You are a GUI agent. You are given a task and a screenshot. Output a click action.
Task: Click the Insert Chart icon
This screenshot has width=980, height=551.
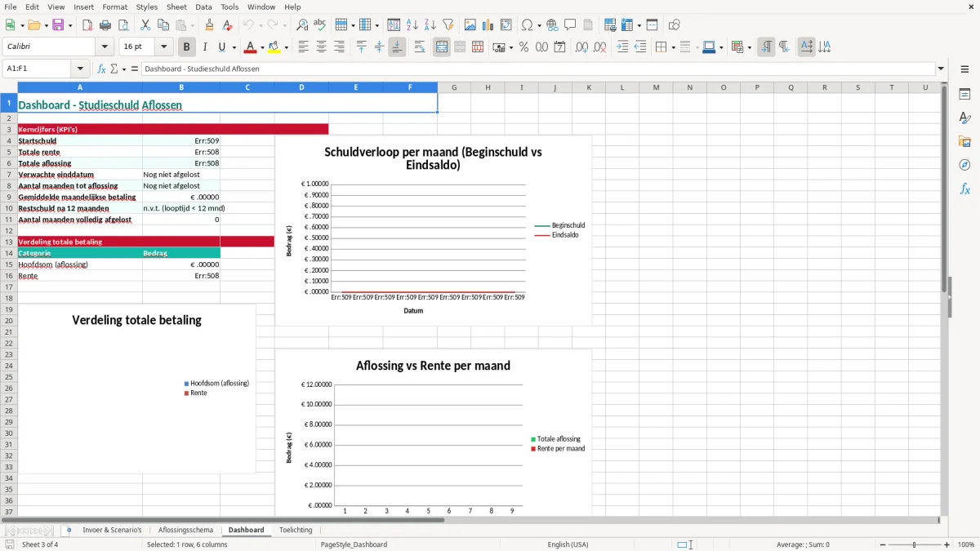tap(488, 25)
